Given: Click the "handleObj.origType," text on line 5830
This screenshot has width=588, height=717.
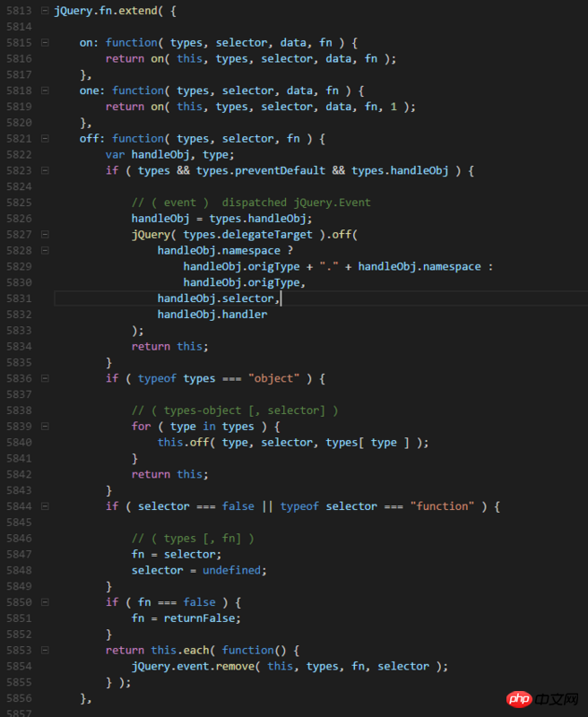Looking at the screenshot, I should 244,282.
